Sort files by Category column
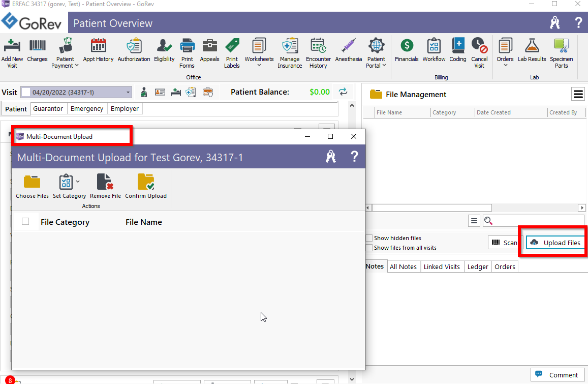 point(452,112)
